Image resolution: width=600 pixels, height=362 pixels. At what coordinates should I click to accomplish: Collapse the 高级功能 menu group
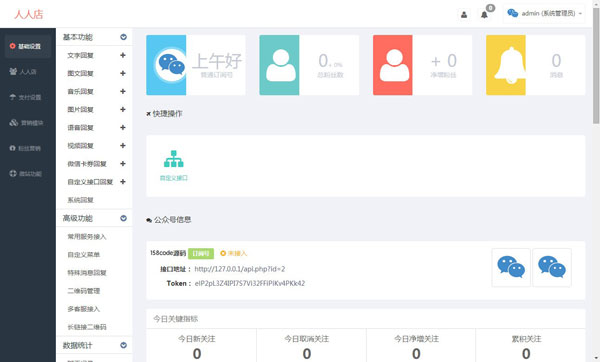pyautogui.click(x=123, y=218)
